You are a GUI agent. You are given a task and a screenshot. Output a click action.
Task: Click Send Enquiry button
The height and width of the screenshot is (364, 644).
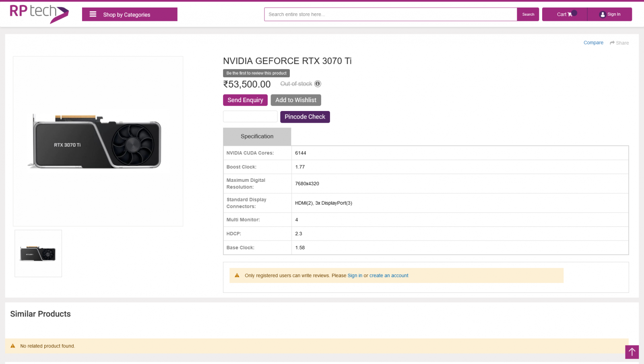pyautogui.click(x=245, y=100)
